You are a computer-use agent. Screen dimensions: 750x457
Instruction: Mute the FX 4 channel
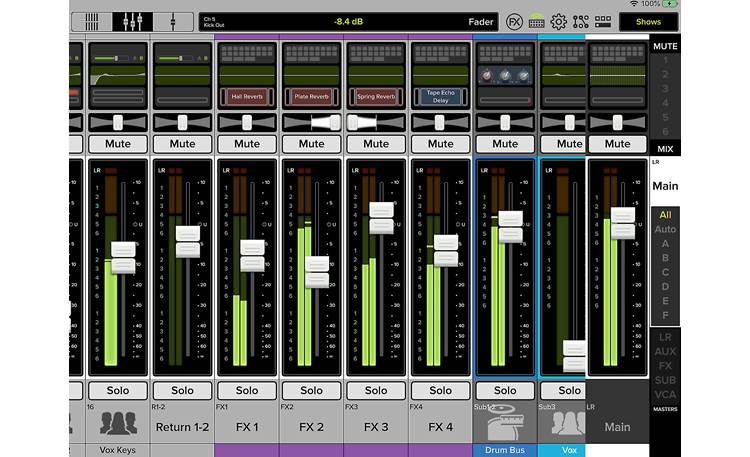pos(441,144)
